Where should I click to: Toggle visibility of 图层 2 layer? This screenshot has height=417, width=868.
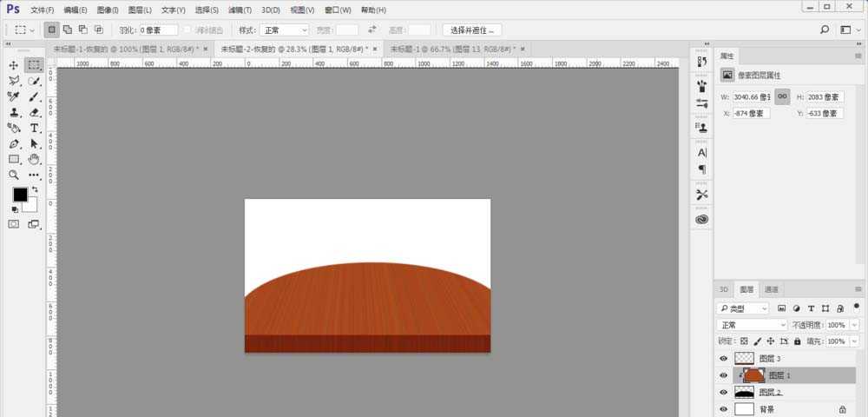tap(723, 392)
